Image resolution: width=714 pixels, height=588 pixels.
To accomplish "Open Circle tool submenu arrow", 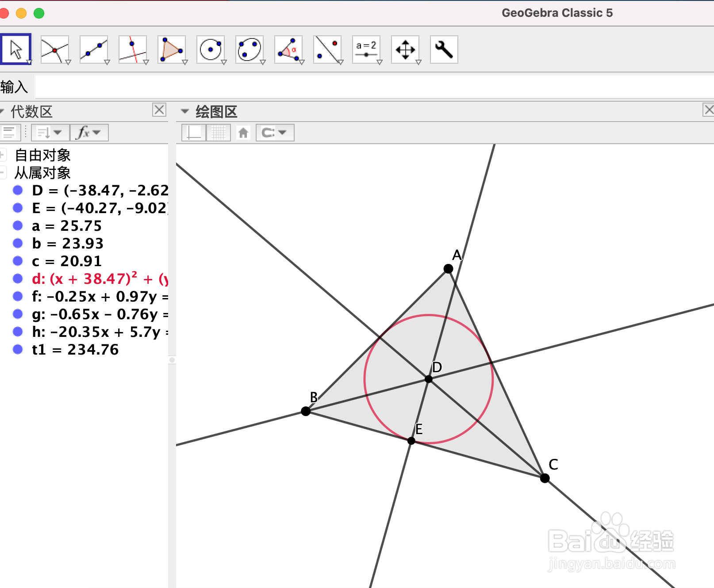I will pyautogui.click(x=224, y=62).
